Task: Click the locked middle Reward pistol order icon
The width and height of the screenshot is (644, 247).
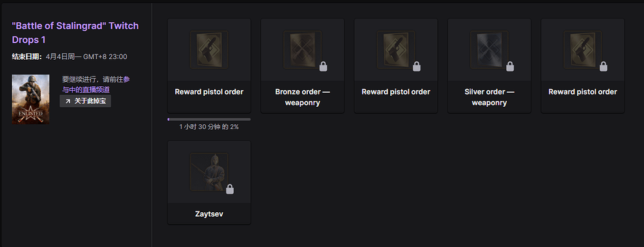Action: pos(396,50)
